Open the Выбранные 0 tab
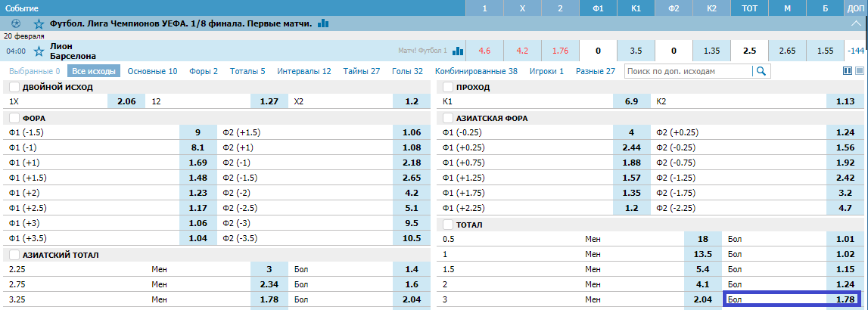The width and height of the screenshot is (868, 310). click(x=34, y=71)
